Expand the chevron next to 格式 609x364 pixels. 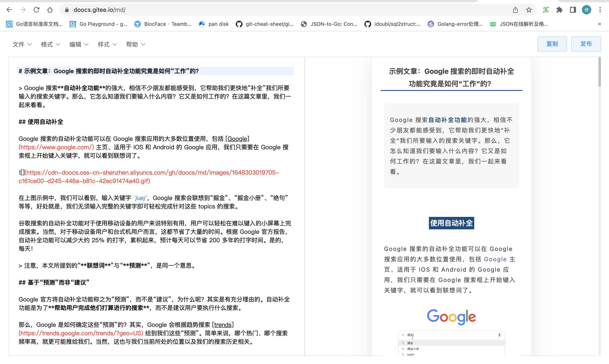click(x=58, y=45)
